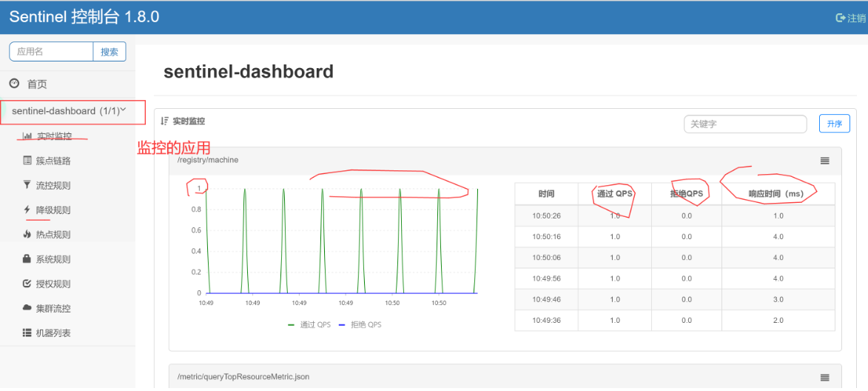868x391 pixels.
Task: Click the 3.0 response time cell
Action: pyautogui.click(x=778, y=299)
